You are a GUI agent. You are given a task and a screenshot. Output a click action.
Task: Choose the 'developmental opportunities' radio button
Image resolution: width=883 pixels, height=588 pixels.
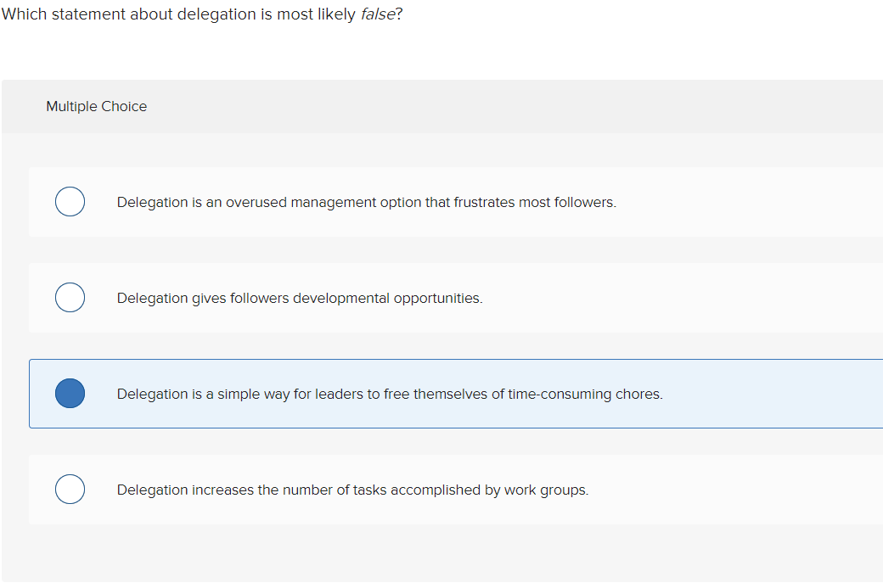(x=70, y=297)
